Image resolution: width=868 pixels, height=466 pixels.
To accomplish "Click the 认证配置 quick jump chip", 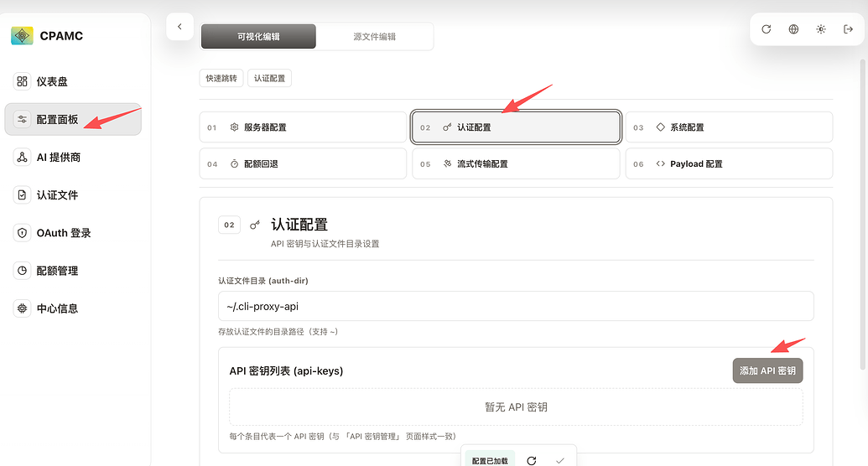I will pos(269,78).
